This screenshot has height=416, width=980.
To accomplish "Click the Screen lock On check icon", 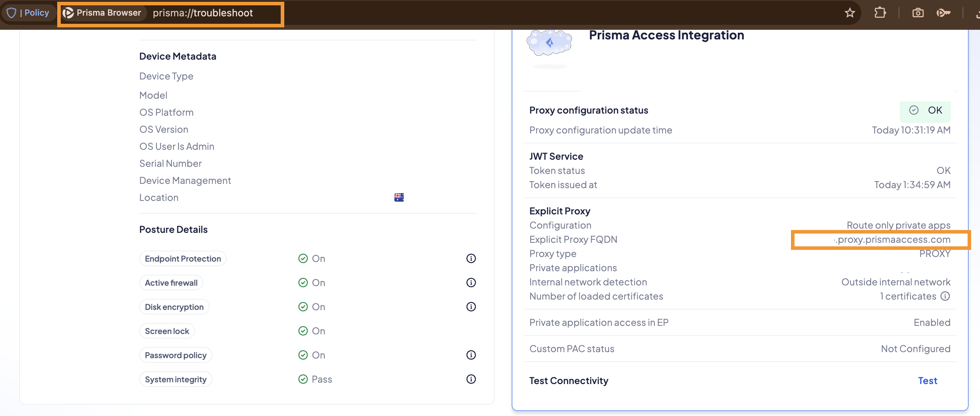I will 303,331.
